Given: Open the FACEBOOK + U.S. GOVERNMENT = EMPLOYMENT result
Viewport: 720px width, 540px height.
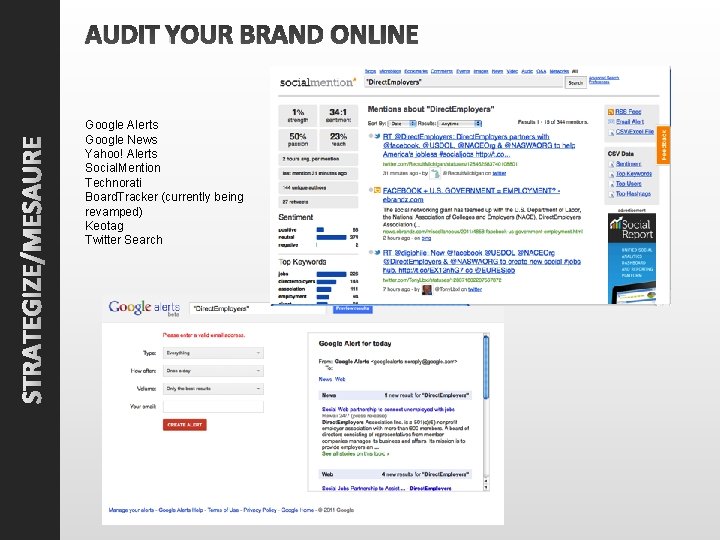Looking at the screenshot, I should (x=471, y=195).
